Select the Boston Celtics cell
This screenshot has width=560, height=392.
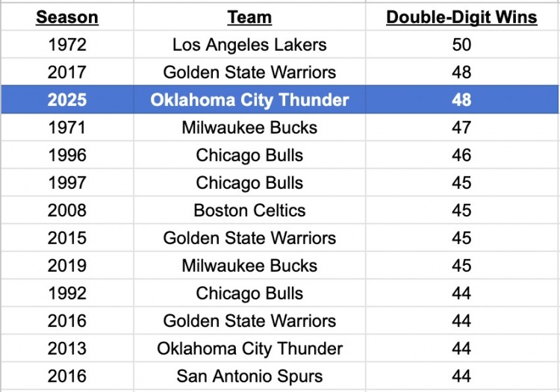pos(249,211)
